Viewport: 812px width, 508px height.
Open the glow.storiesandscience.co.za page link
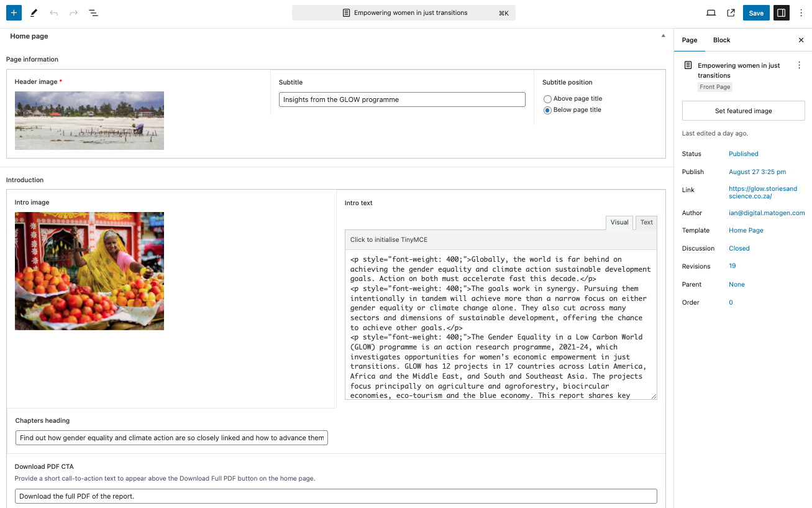(x=762, y=192)
